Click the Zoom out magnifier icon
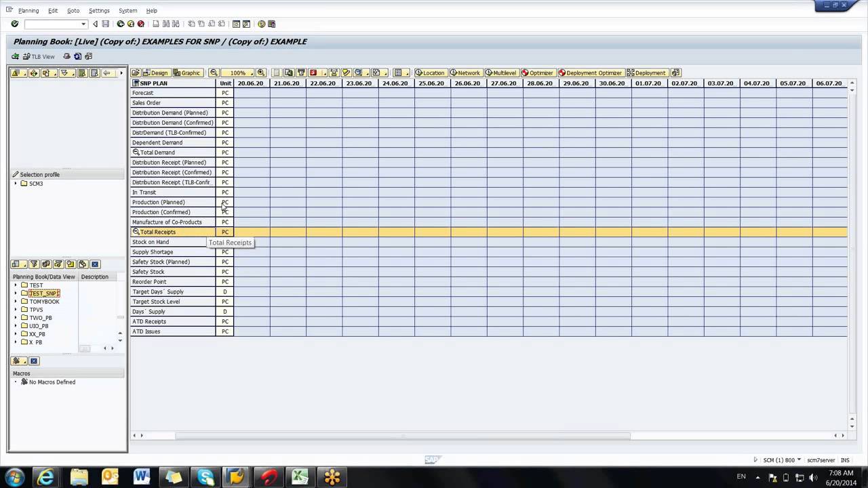 click(214, 73)
